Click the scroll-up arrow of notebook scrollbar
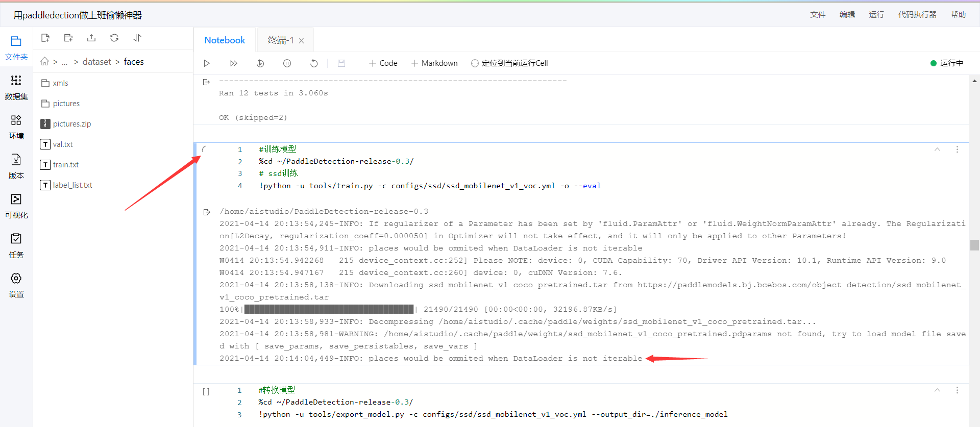The width and height of the screenshot is (980, 427). point(974,81)
